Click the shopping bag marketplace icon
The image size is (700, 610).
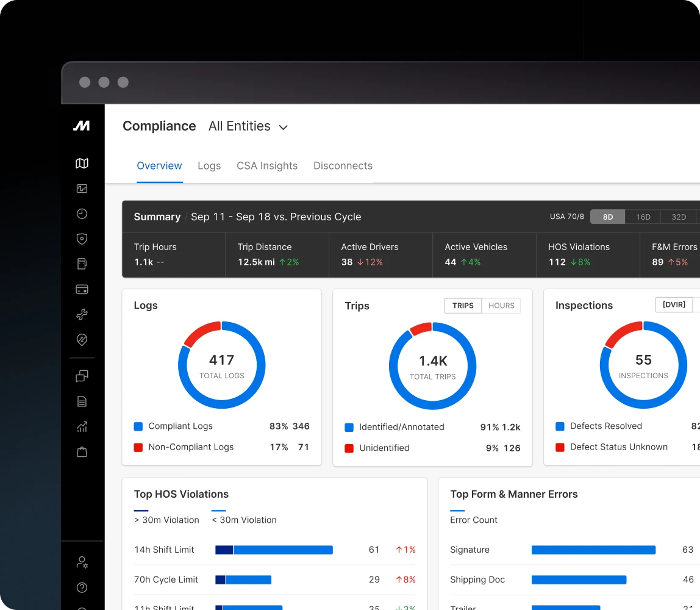coord(82,452)
